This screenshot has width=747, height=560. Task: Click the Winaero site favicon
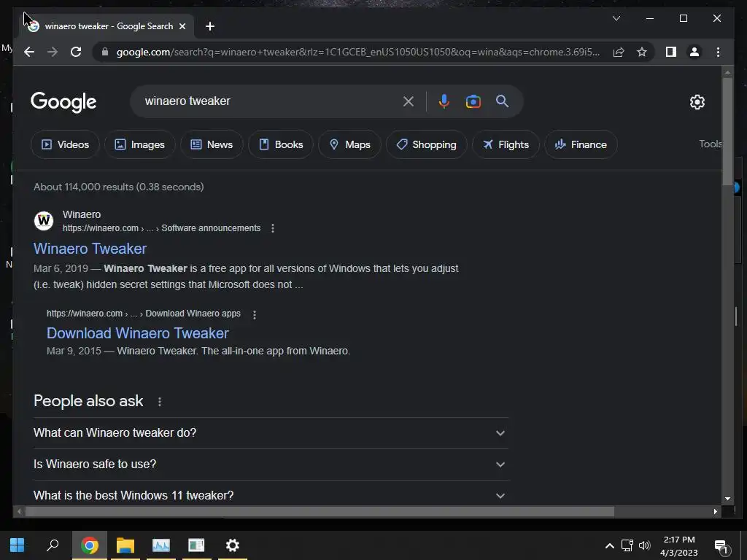[44, 220]
